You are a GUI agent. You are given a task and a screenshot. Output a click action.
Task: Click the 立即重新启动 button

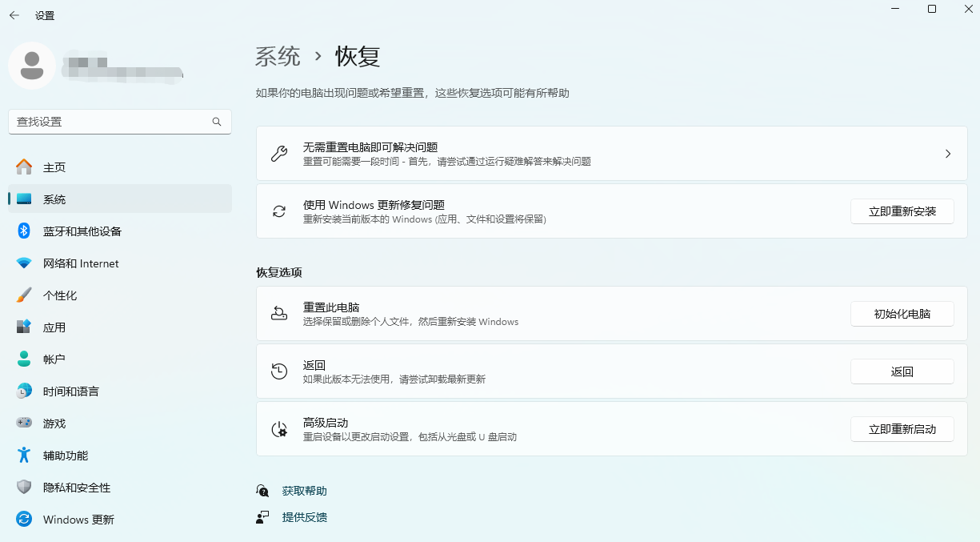pyautogui.click(x=902, y=429)
